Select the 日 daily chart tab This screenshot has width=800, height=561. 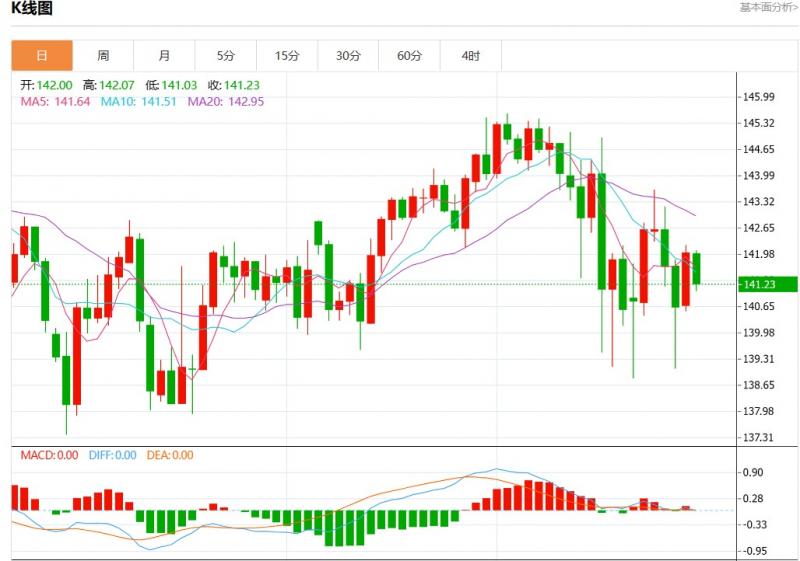point(42,56)
